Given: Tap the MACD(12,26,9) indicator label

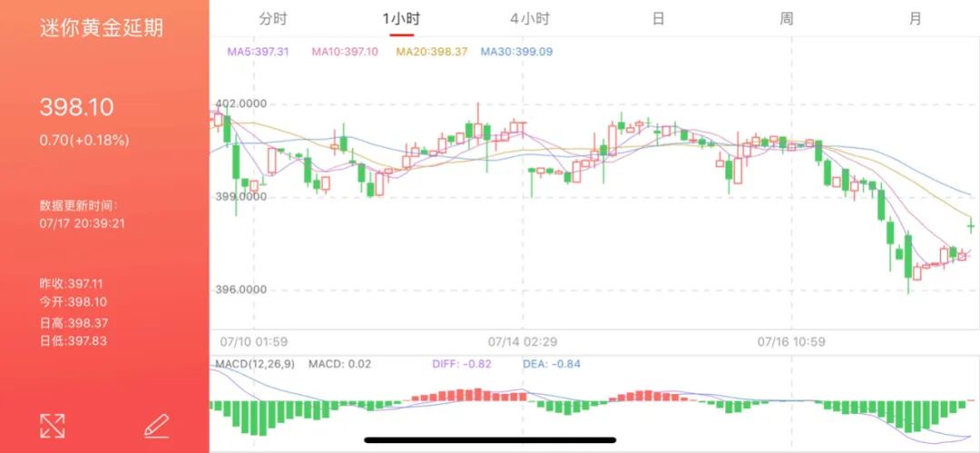Looking at the screenshot, I should click(x=254, y=363).
